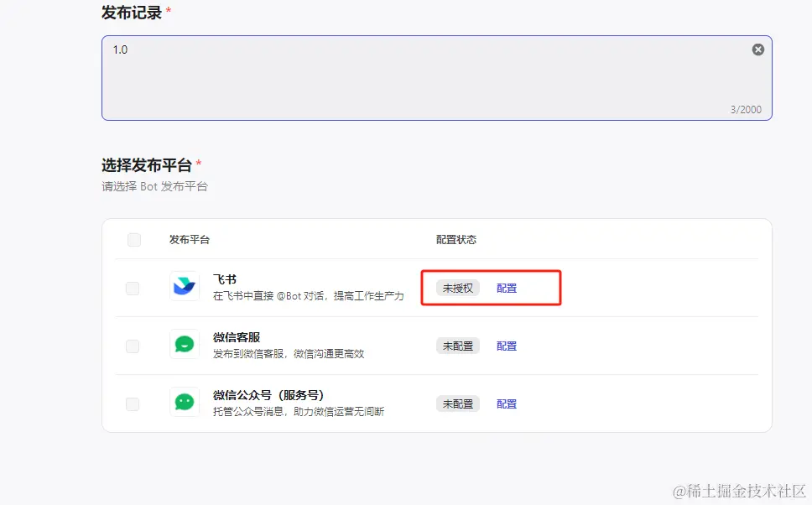Screen dimensions: 812x505
Task: Click the 飞书 platform logo icon
Action: pos(185,287)
